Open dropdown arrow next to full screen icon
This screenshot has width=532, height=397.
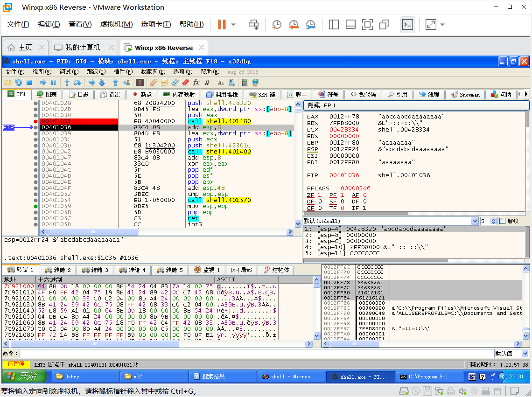[x=442, y=24]
